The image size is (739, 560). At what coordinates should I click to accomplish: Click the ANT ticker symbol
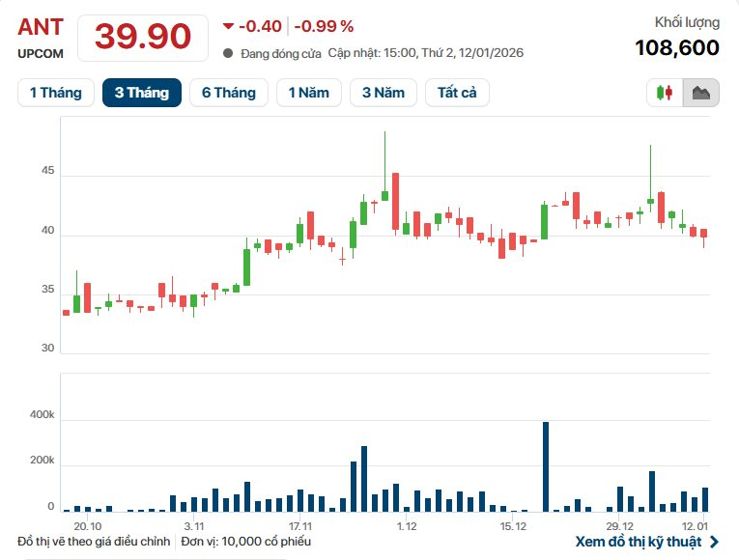[39, 26]
